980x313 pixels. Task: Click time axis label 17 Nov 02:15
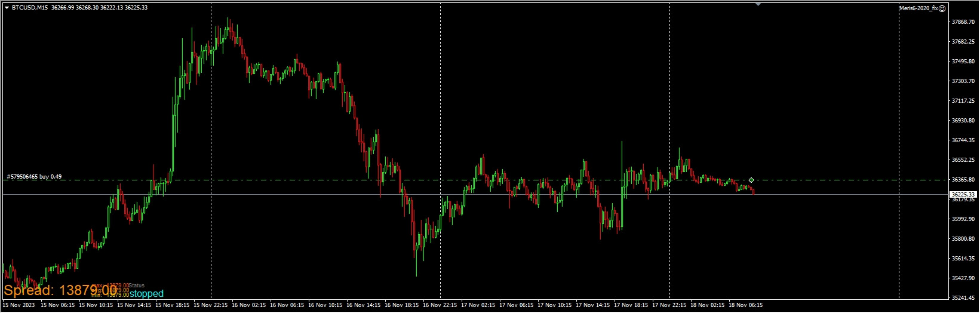[x=478, y=305]
